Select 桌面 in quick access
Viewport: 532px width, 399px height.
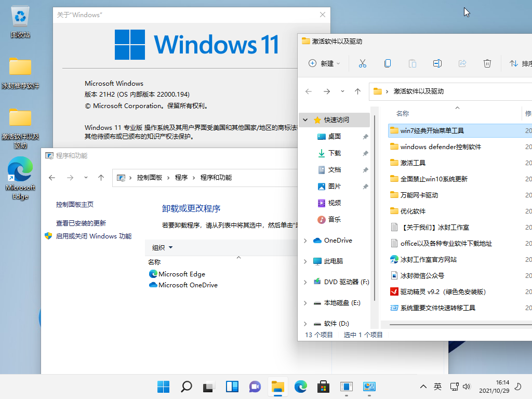click(335, 137)
